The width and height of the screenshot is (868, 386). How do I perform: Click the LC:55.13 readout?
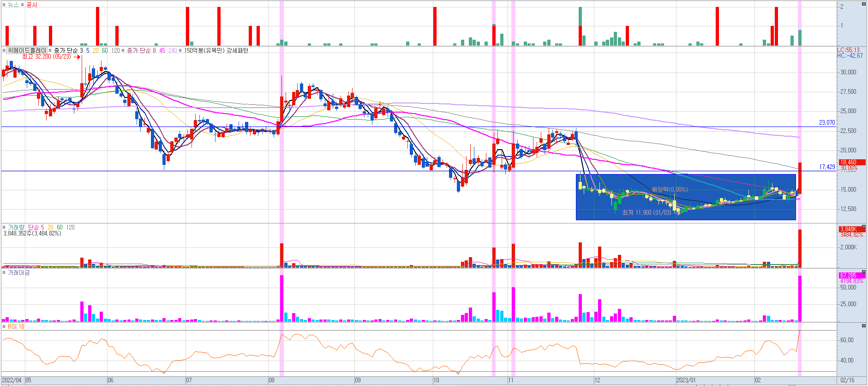(x=848, y=50)
